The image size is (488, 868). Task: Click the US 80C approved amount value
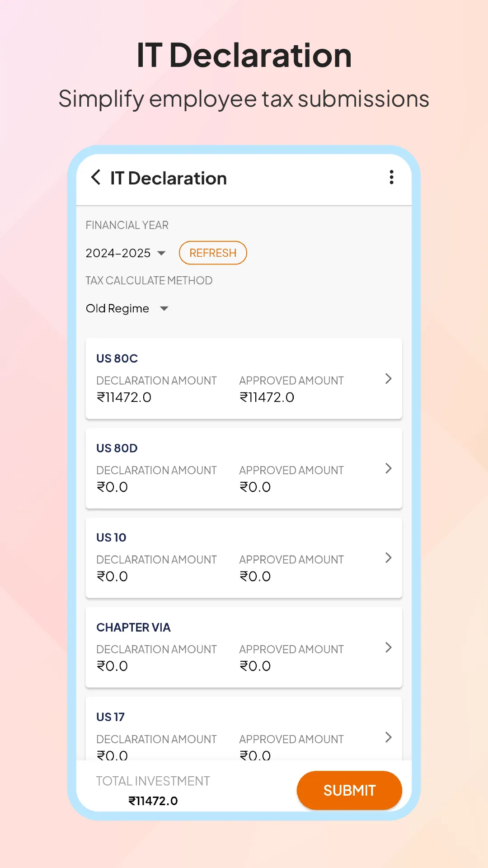267,397
